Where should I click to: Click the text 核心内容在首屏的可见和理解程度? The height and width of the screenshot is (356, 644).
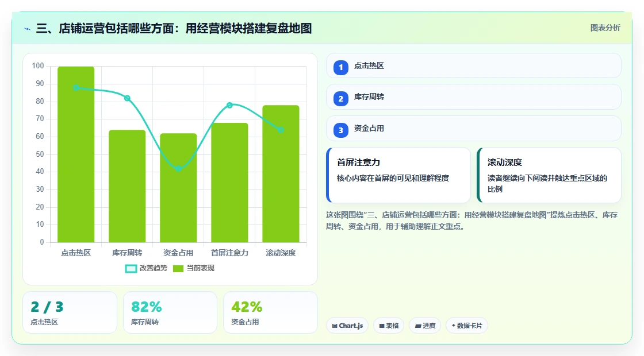[x=393, y=178]
